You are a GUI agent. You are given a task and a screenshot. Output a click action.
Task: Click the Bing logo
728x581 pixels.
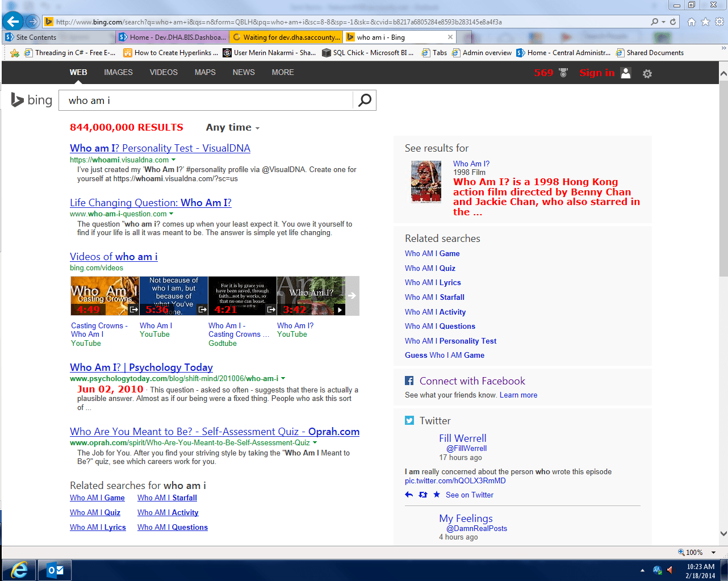point(32,100)
